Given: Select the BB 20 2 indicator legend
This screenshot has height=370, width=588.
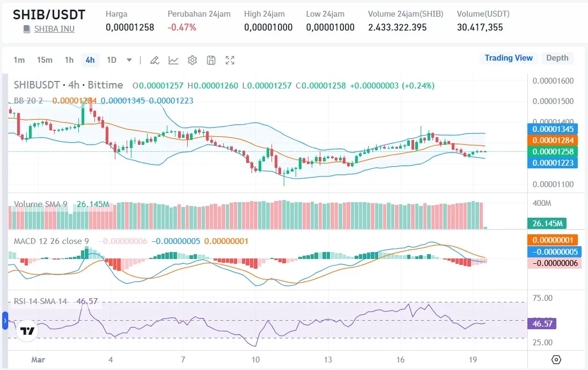Looking at the screenshot, I should tap(28, 100).
